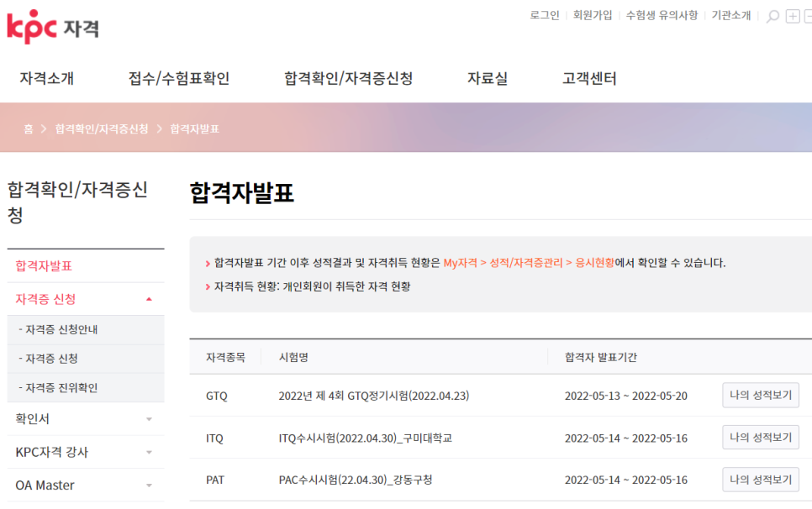This screenshot has height=509, width=812.
Task: Expand the KPC자격 강사 sidebar arrow
Action: [149, 453]
